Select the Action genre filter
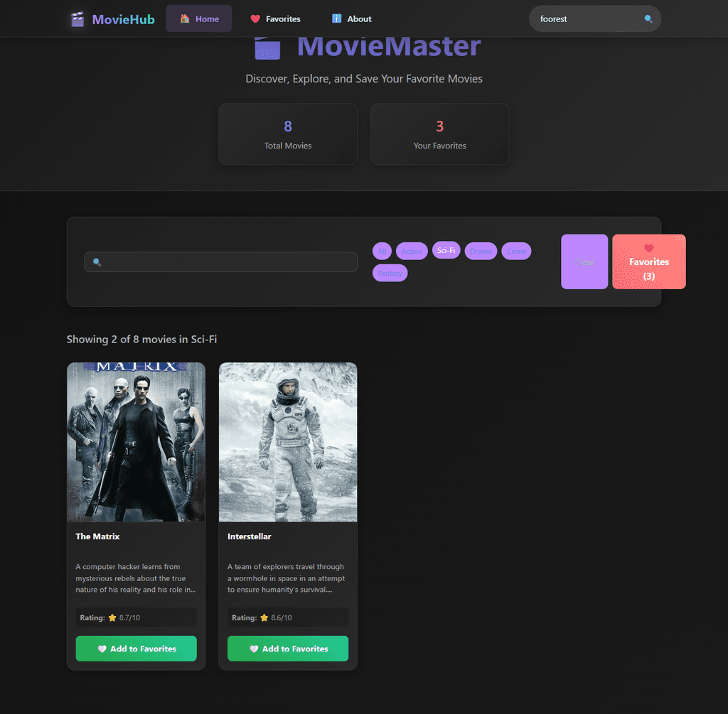 point(412,251)
